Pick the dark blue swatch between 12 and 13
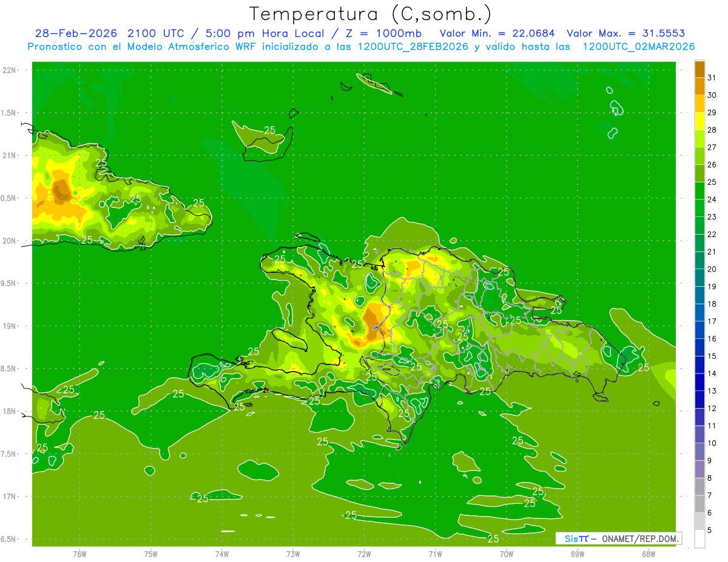The width and height of the screenshot is (728, 562). [699, 400]
